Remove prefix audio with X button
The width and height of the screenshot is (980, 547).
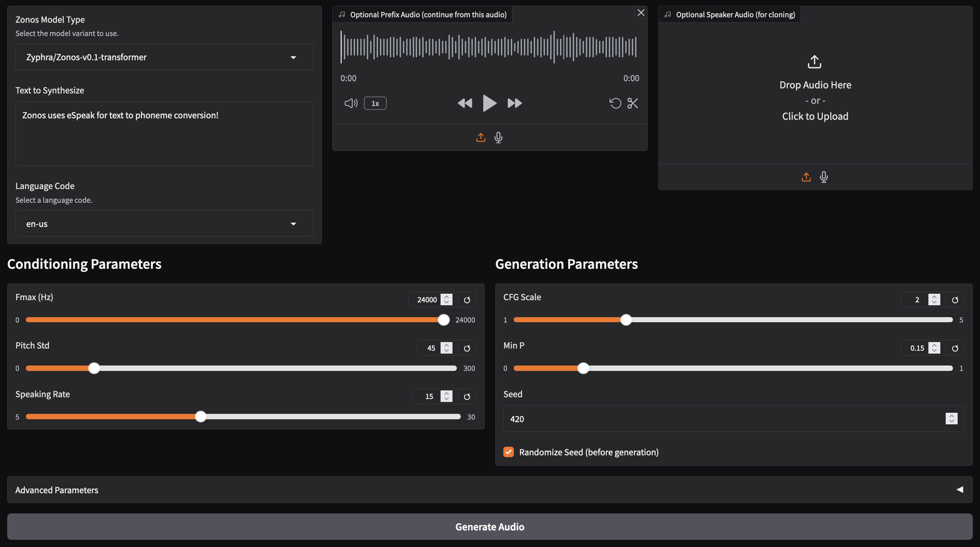641,13
